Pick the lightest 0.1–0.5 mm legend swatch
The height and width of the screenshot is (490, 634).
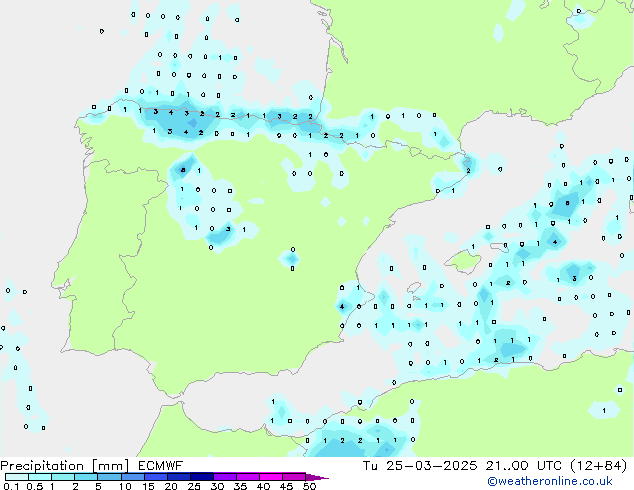tap(17, 477)
